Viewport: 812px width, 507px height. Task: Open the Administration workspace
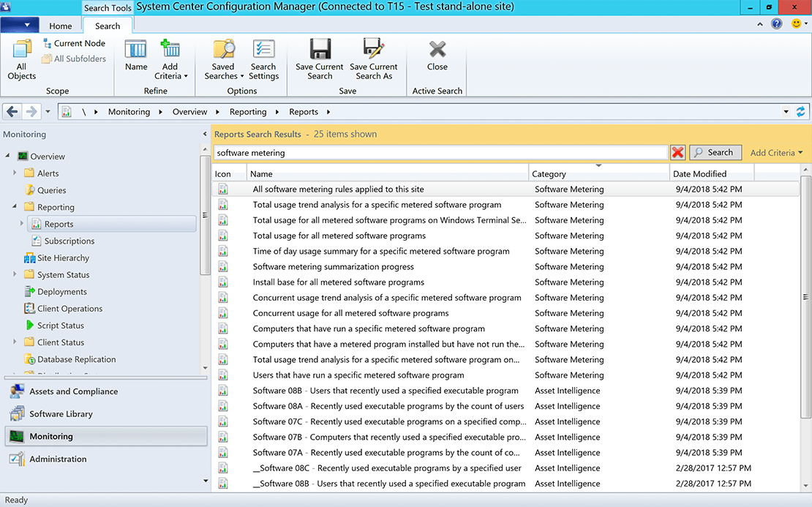[58, 459]
